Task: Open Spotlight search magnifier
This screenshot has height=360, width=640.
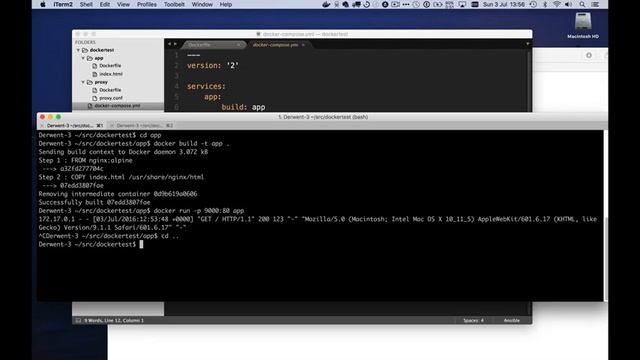Action: pos(582,4)
